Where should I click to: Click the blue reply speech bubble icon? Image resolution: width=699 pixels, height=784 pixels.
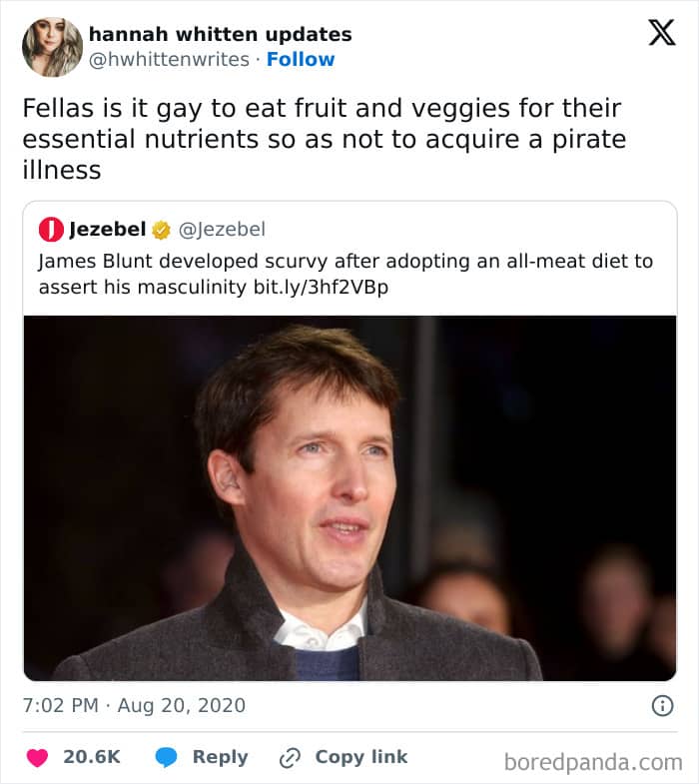[x=167, y=757]
